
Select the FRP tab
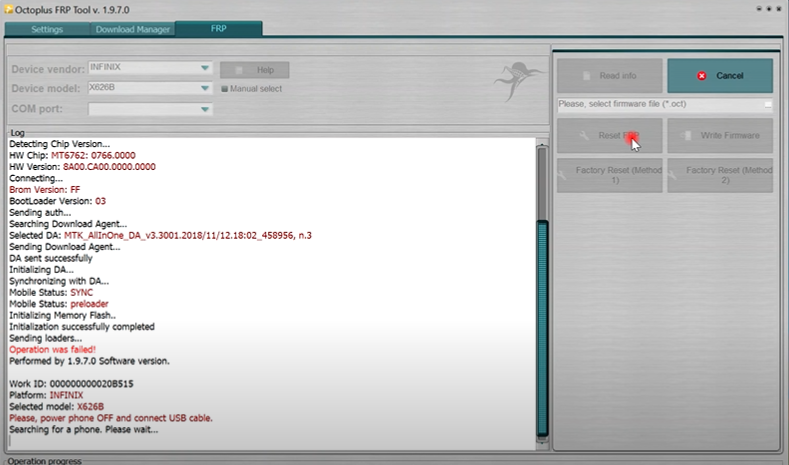pos(218,28)
